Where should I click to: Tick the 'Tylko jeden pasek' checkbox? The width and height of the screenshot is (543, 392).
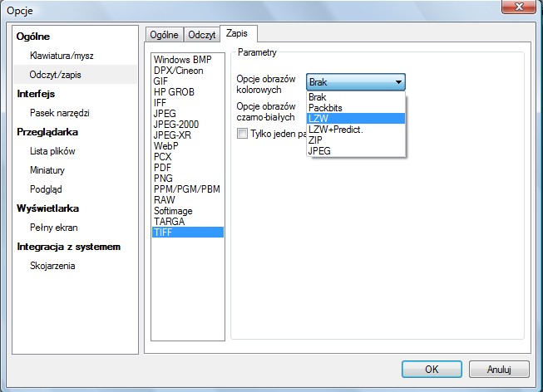pyautogui.click(x=243, y=133)
